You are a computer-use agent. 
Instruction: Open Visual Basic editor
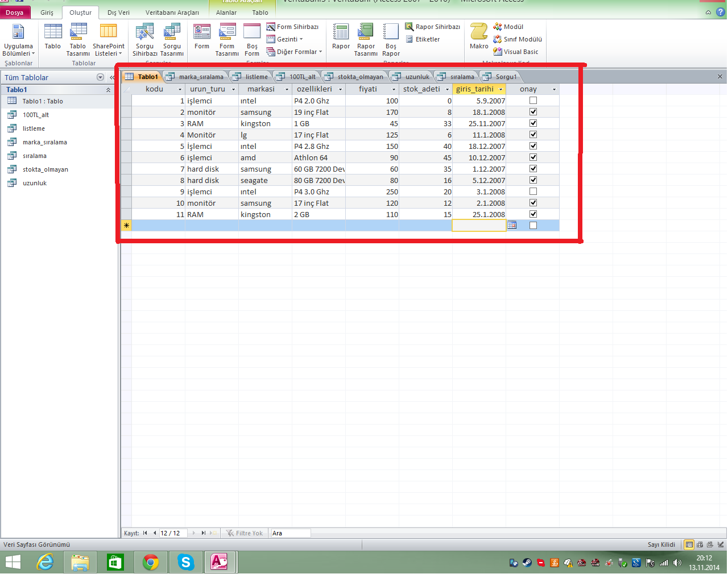coord(516,52)
